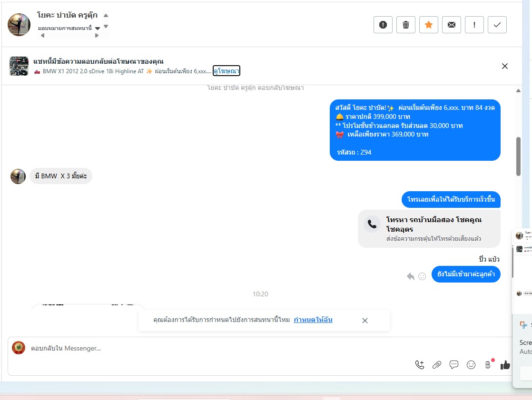The width and height of the screenshot is (532, 400).
Task: Click the 'กำหนดให้ฉัน' assign to me link
Action: pos(313,320)
